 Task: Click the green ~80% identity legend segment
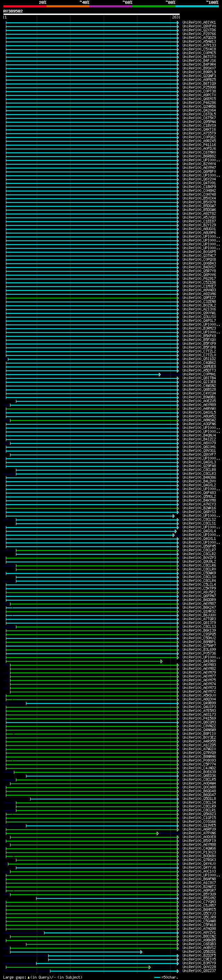154,6
